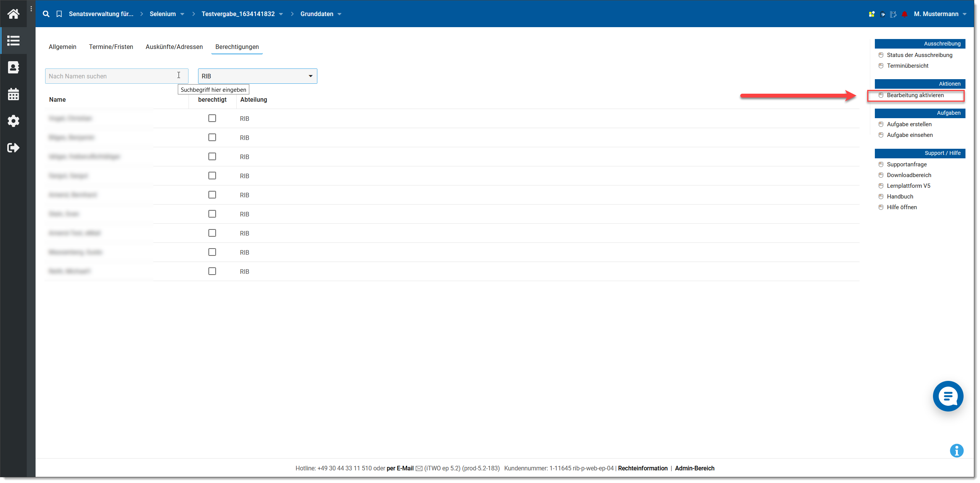Click the per E-Mail footer link

[400, 468]
